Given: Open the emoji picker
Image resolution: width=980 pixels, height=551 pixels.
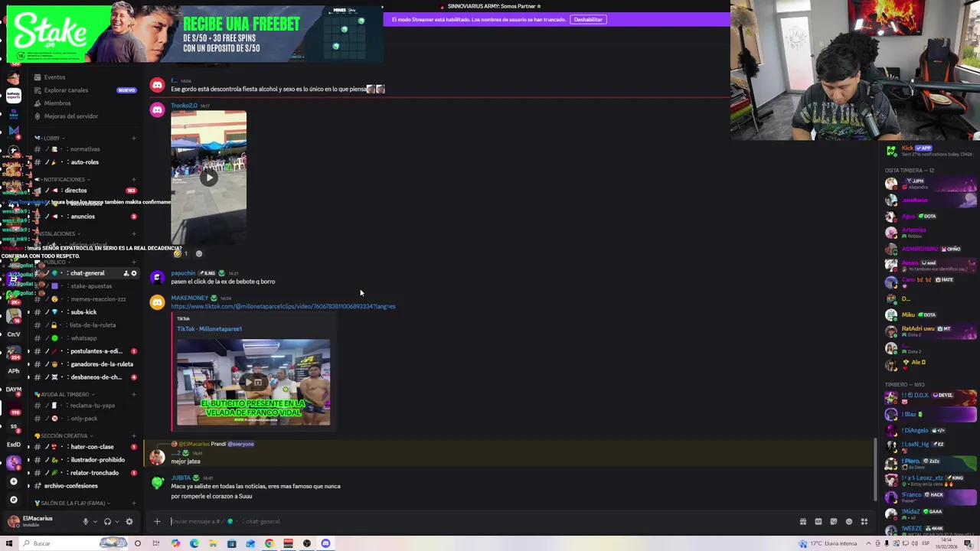Looking at the screenshot, I should (x=849, y=522).
